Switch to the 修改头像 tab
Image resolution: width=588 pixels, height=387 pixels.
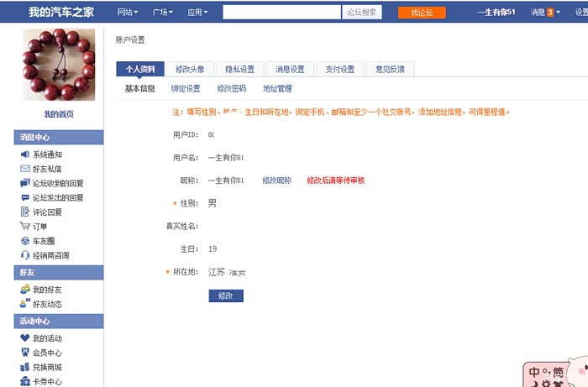click(x=189, y=69)
